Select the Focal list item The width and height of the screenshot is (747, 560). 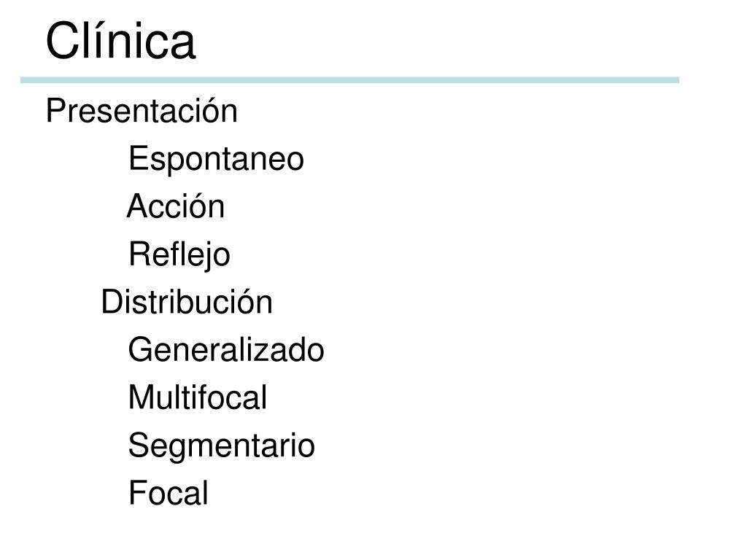coord(169,493)
